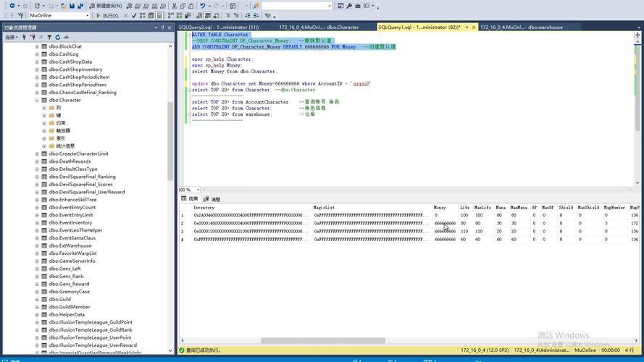Click the Filter icon in Object Explorer
The image size is (644, 362).
[49, 37]
